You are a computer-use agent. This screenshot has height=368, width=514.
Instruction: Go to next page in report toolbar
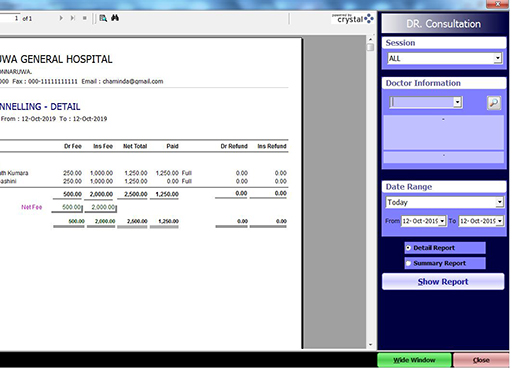click(x=61, y=18)
